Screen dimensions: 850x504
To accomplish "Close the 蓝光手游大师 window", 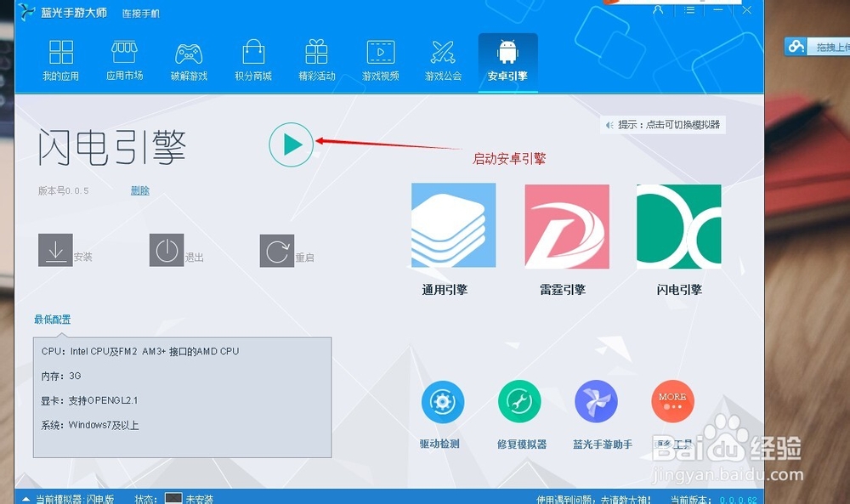I will tap(746, 9).
